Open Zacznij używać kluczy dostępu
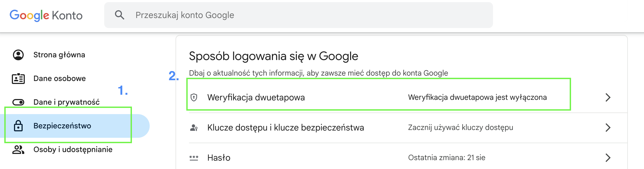Screen dimensions: 644x169 460,128
